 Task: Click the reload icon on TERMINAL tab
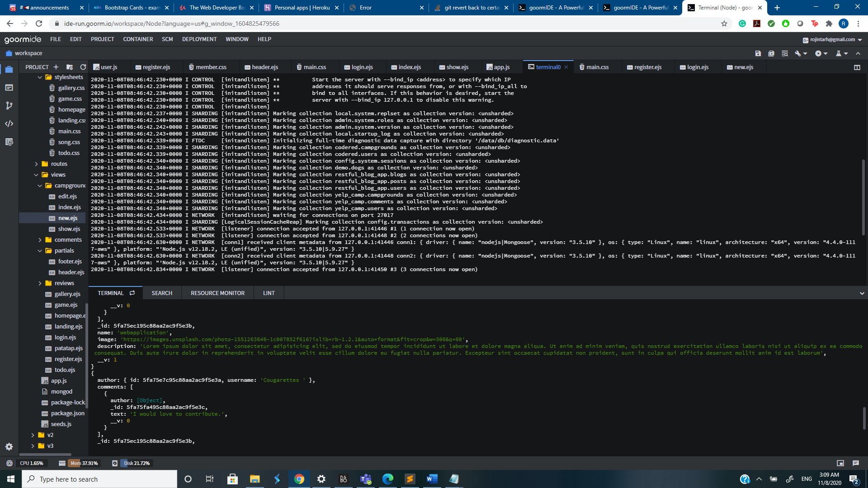(132, 293)
